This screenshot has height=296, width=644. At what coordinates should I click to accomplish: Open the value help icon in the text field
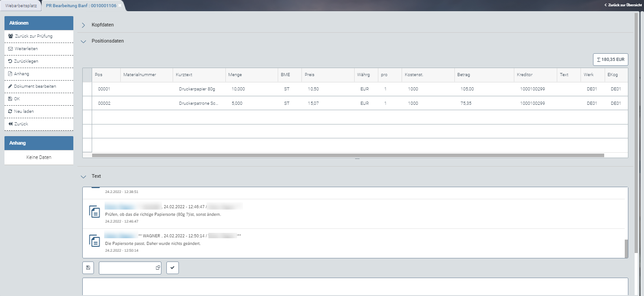click(x=157, y=268)
